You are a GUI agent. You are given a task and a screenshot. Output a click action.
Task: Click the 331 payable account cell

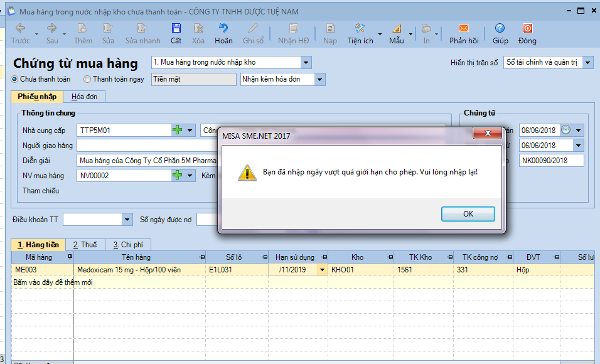(483, 269)
